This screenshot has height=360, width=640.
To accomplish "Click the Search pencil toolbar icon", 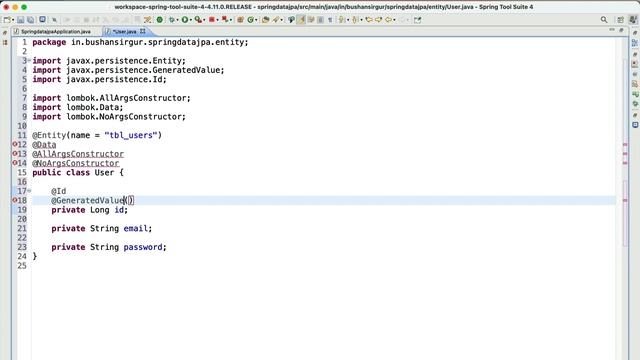I will 276,20.
